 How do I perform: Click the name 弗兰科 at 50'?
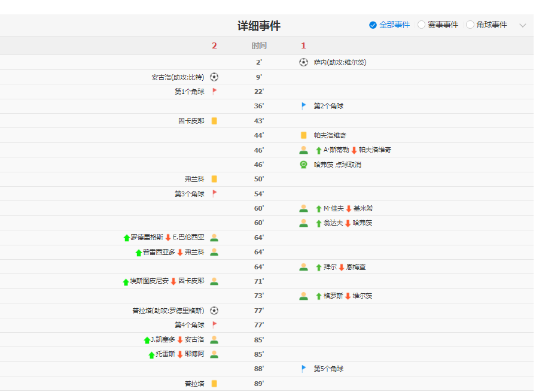[x=194, y=179]
